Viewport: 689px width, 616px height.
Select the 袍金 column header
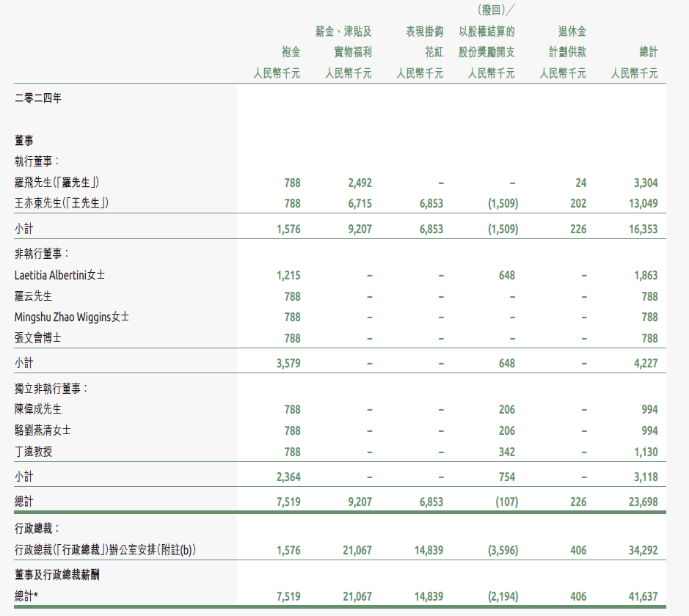(x=291, y=53)
